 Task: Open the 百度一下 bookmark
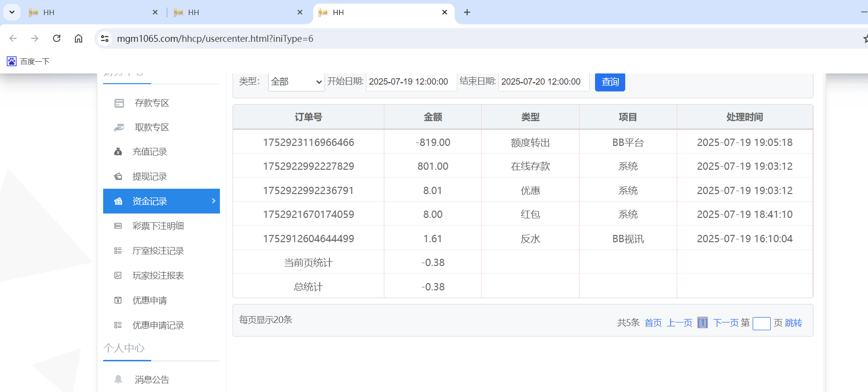click(28, 61)
